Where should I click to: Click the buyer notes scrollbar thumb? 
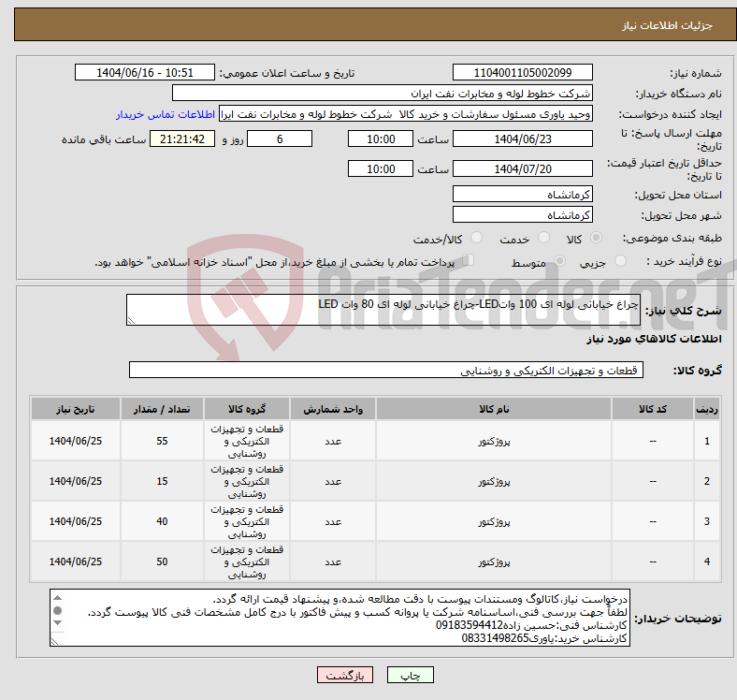pyautogui.click(x=57, y=610)
